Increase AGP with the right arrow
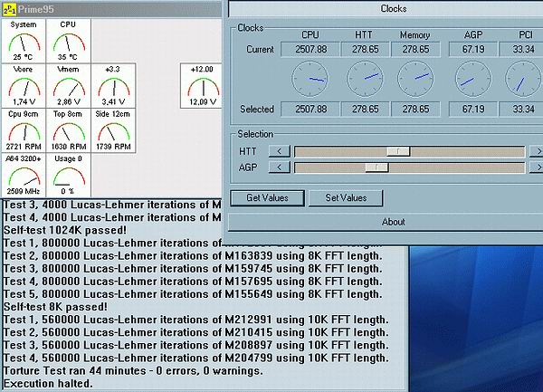This screenshot has height=392, width=543. tap(537, 167)
